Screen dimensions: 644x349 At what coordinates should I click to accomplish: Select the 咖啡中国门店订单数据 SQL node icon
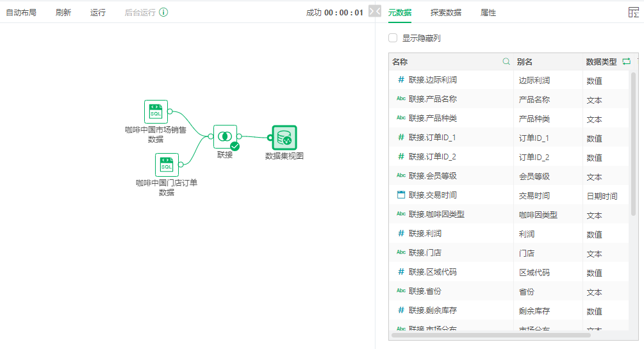[167, 165]
